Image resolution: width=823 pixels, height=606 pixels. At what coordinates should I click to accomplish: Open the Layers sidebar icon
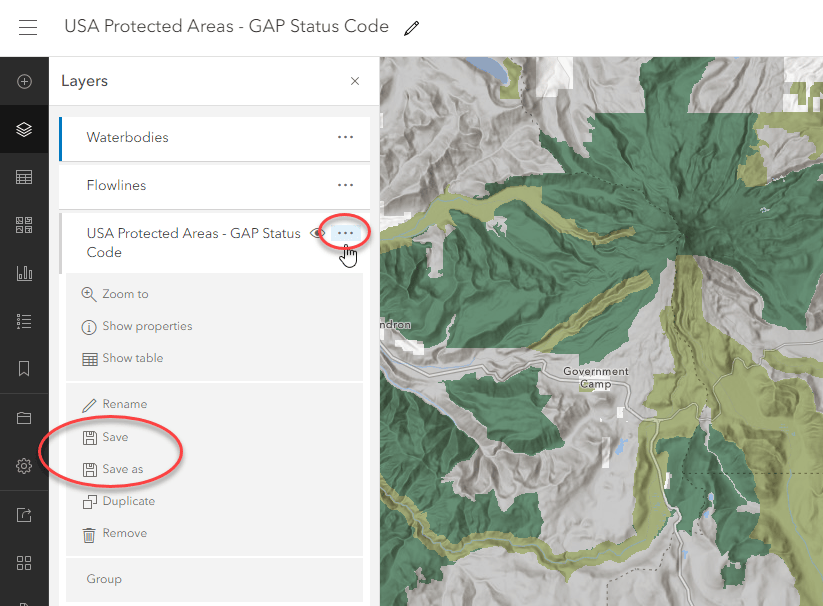click(x=25, y=129)
